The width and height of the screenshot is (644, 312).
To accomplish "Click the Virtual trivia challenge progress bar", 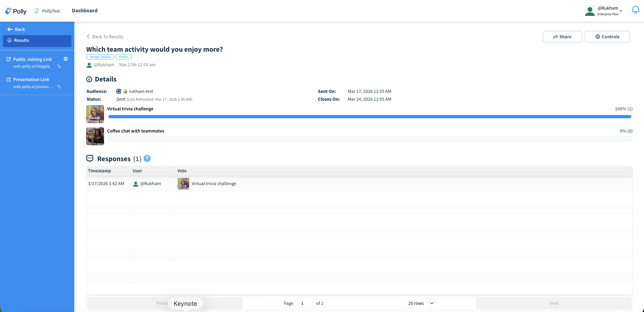I will [x=369, y=117].
